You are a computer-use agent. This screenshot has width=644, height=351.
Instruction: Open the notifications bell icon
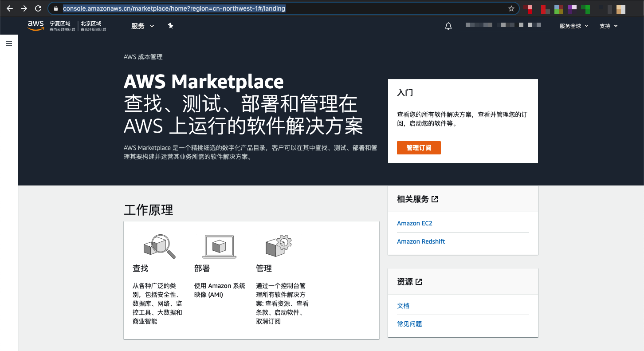click(x=448, y=26)
